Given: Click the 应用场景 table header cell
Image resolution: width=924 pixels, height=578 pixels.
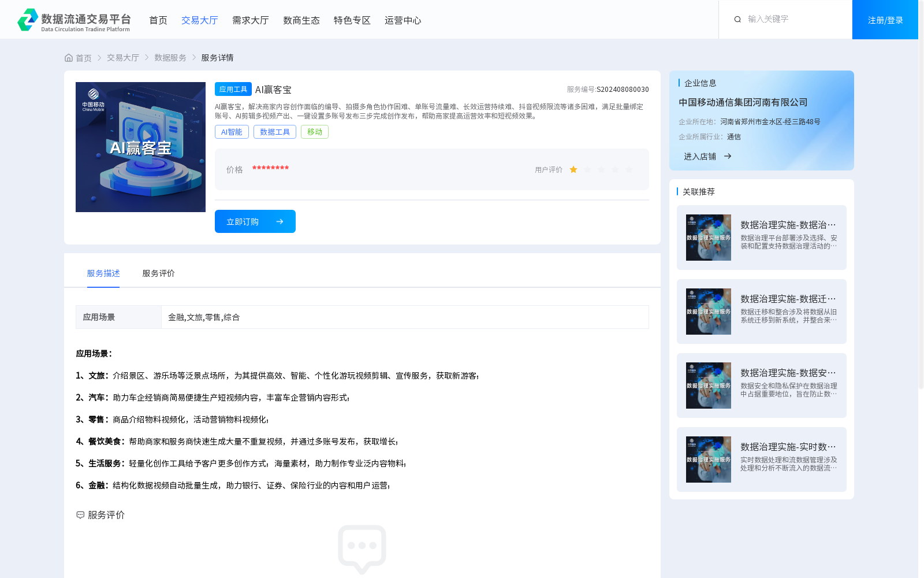Looking at the screenshot, I should point(118,317).
